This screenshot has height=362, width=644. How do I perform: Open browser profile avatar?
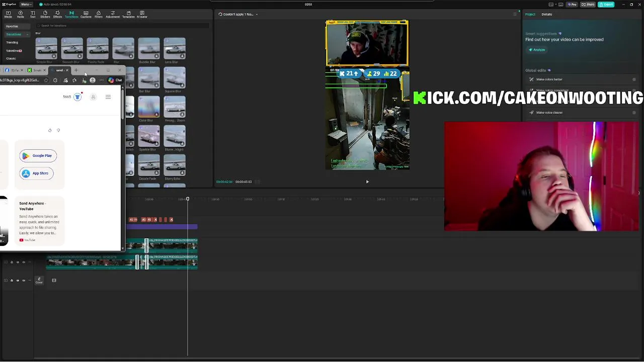tap(93, 80)
